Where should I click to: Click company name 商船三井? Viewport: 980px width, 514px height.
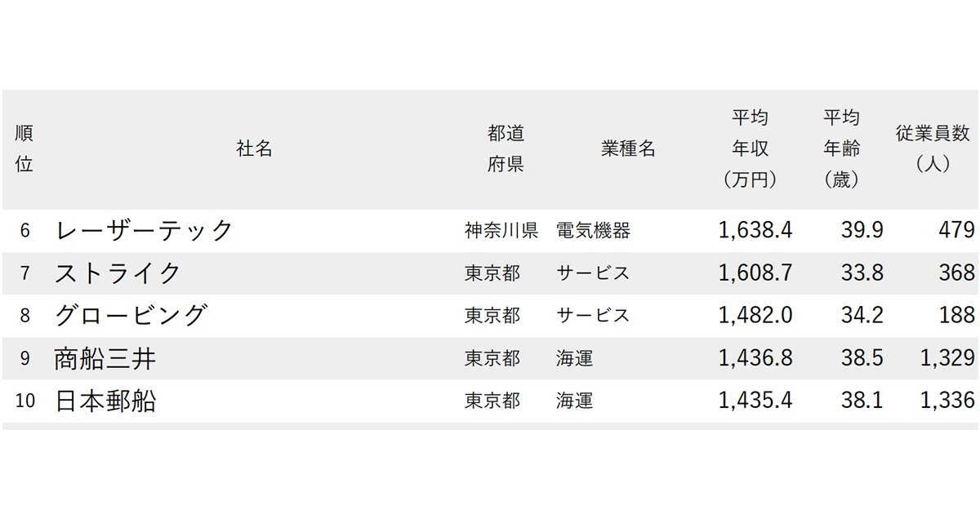pos(105,358)
